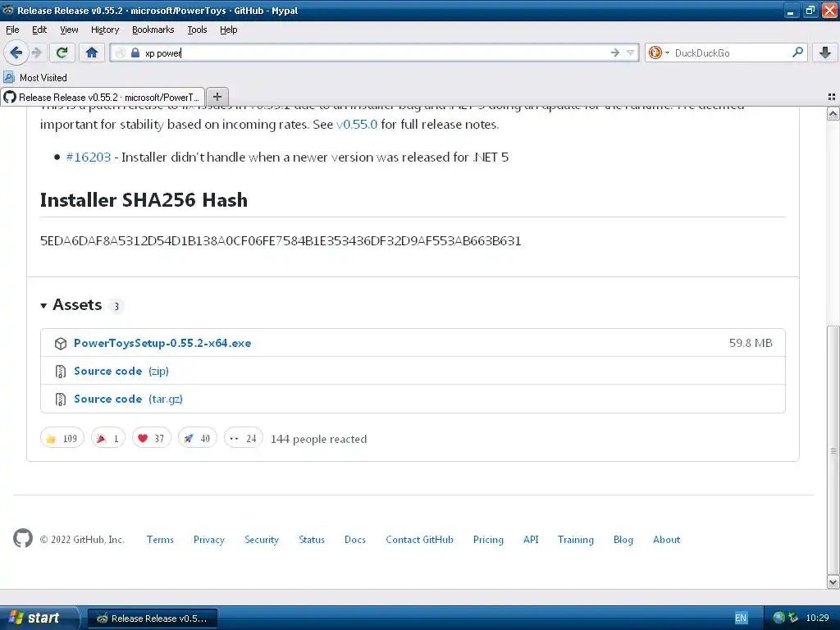Image resolution: width=840 pixels, height=630 pixels.
Task: Open the Pricing footer link
Action: pos(488,540)
